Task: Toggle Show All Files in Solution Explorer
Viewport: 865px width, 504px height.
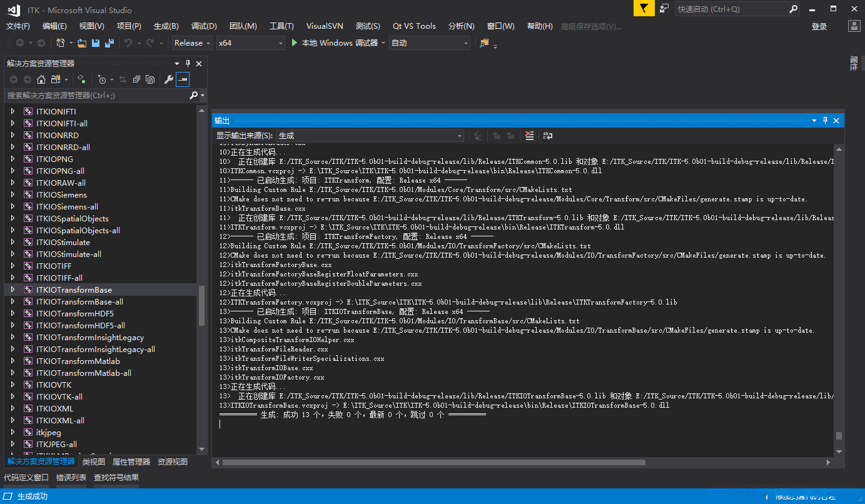Action: click(x=150, y=79)
